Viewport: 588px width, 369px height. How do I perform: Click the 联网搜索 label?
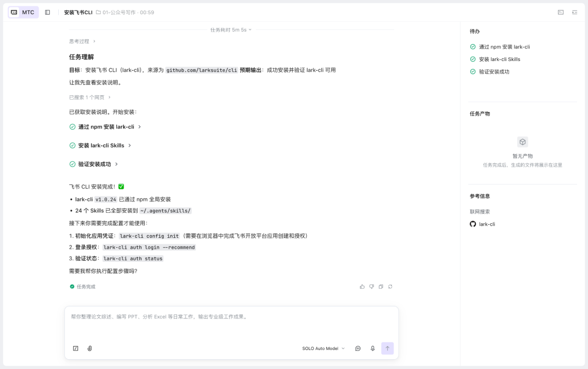point(480,212)
